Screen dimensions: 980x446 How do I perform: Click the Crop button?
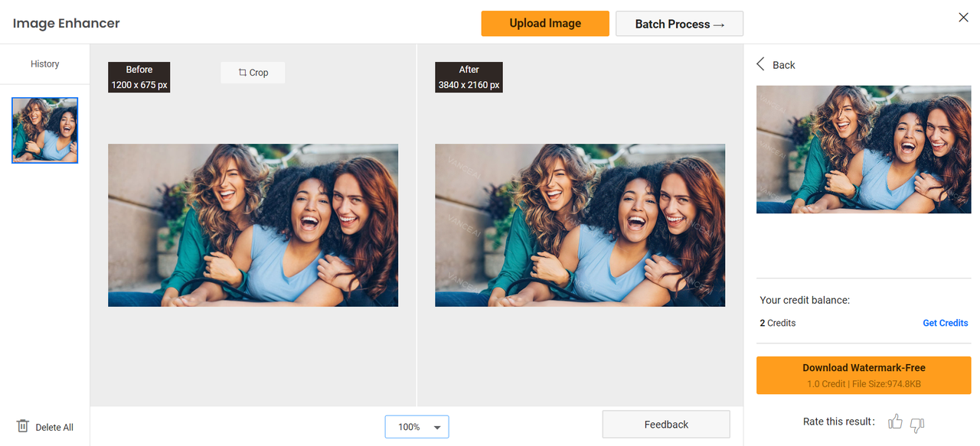pos(253,73)
